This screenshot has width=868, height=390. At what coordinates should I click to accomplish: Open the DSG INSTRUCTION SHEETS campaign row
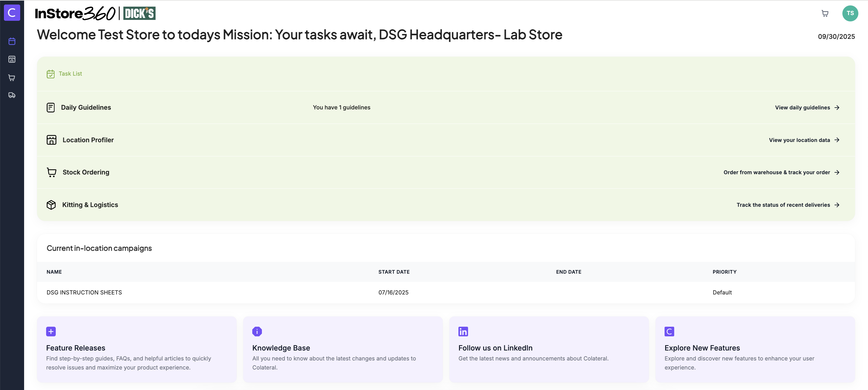[x=84, y=292]
